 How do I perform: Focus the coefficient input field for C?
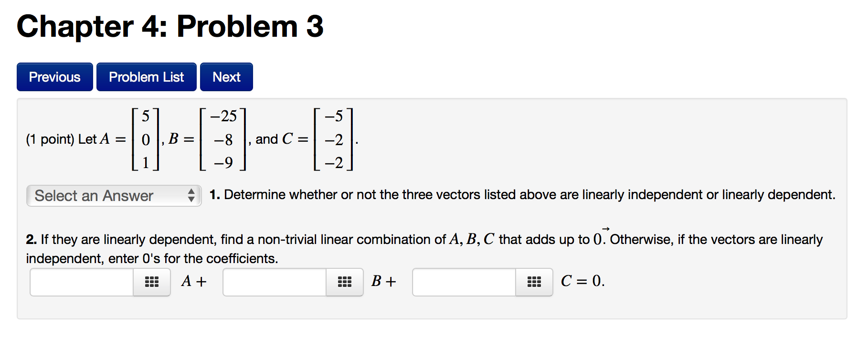coord(464,282)
